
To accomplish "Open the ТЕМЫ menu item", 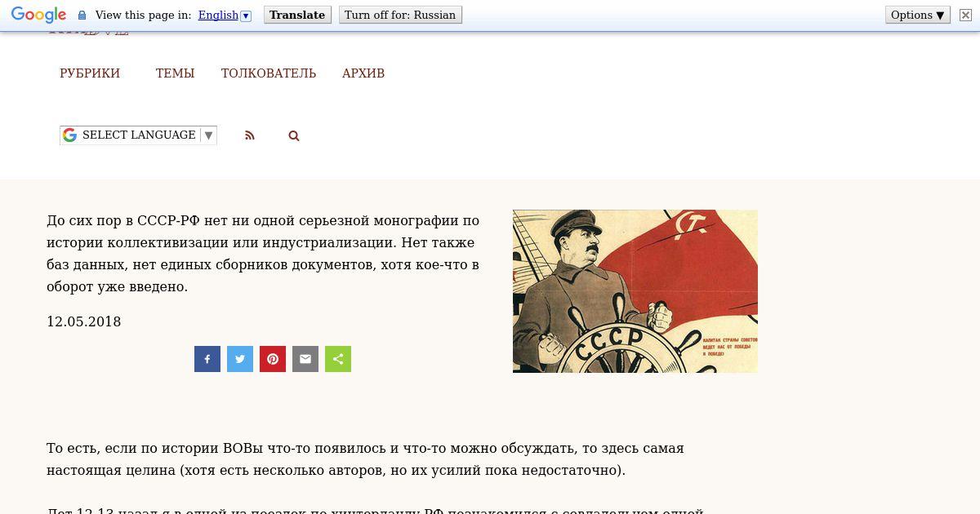I will click(175, 73).
